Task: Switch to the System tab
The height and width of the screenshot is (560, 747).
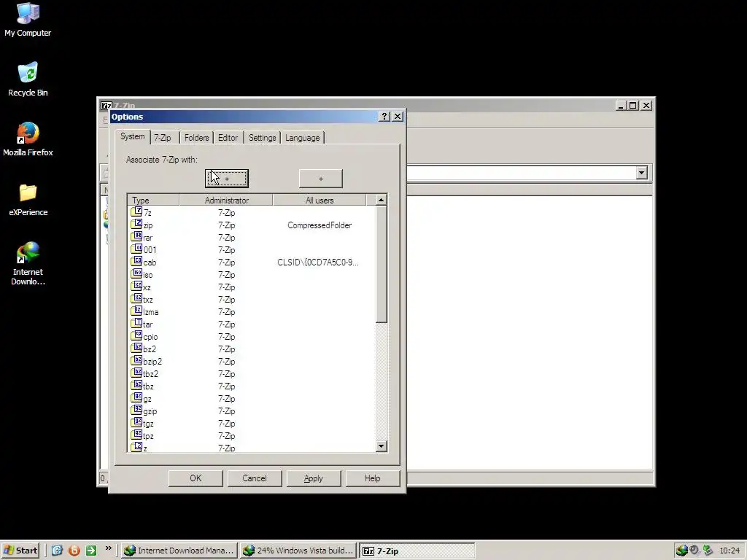Action: pyautogui.click(x=133, y=136)
